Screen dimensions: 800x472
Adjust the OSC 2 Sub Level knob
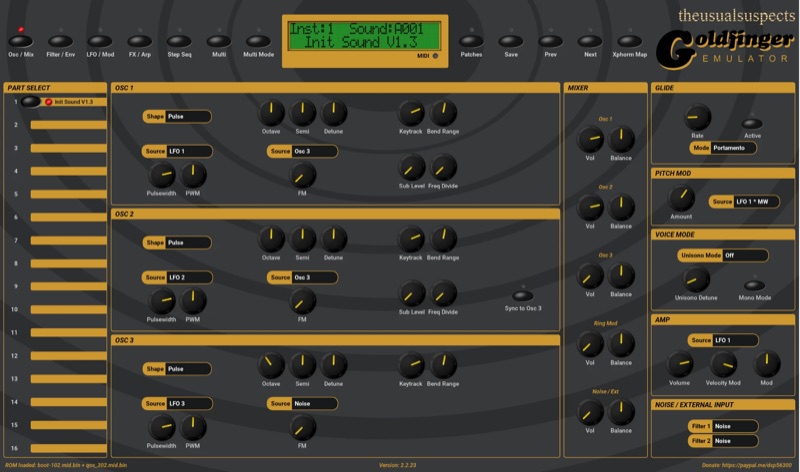(x=411, y=293)
